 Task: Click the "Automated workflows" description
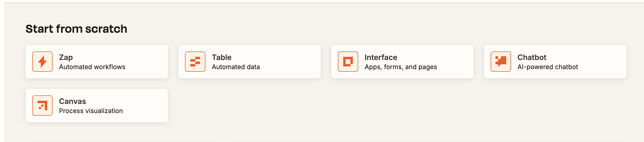click(92, 67)
